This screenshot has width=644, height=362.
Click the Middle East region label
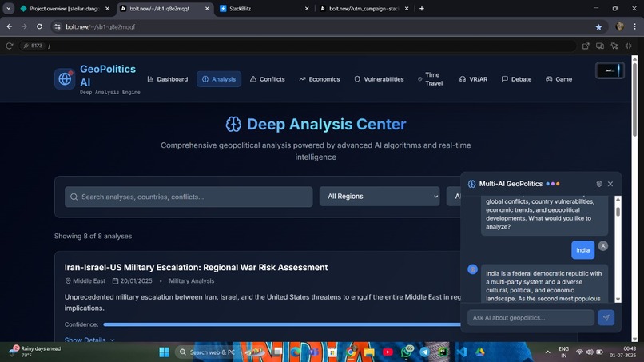85,281
